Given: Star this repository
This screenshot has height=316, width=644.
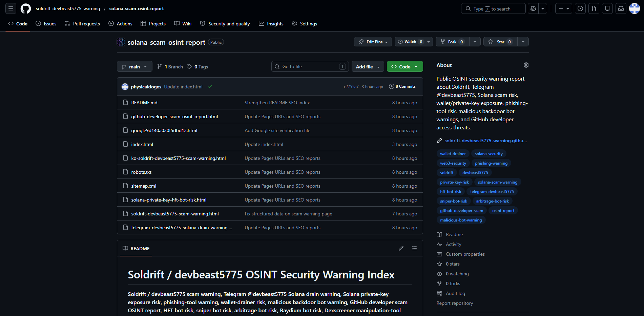Looking at the screenshot, I should pos(500,42).
